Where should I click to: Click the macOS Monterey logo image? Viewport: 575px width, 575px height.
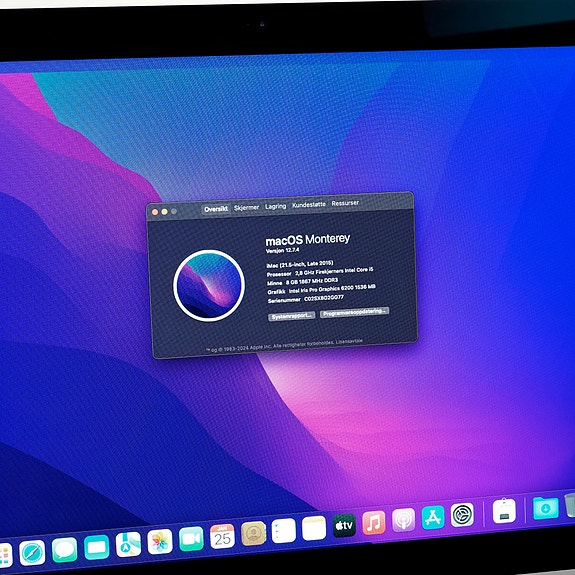tap(209, 286)
